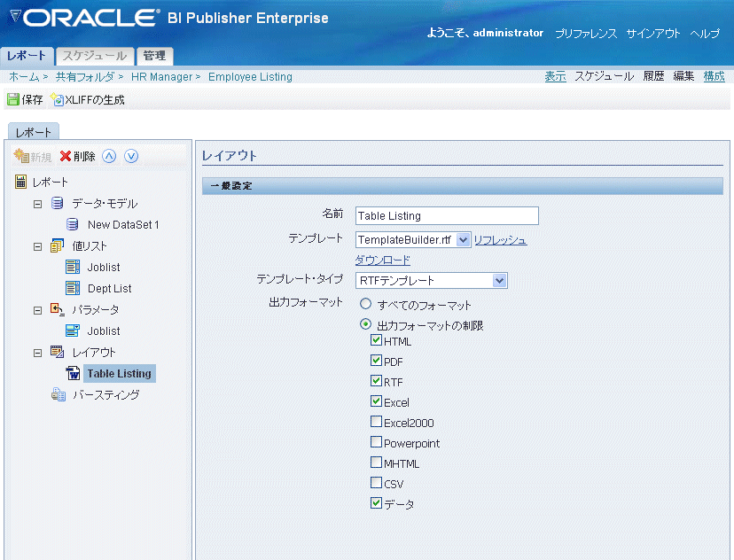The width and height of the screenshot is (734, 560).
Task: Collapse the パラメータ tree node
Action: (37, 310)
